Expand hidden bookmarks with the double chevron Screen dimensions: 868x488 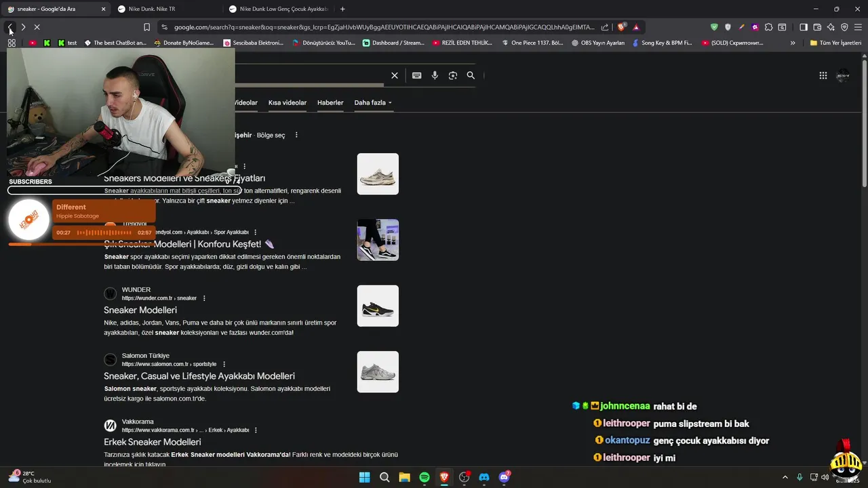point(793,43)
